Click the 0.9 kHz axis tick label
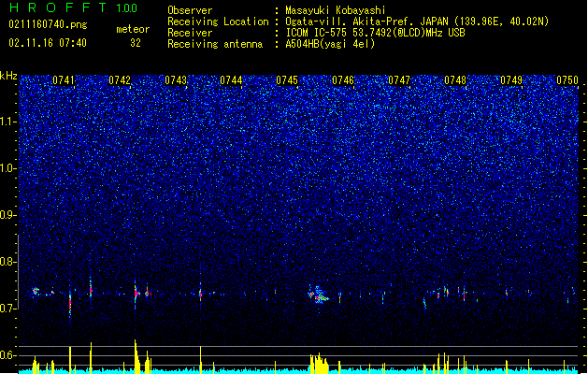The image size is (588, 374). pos(8,215)
